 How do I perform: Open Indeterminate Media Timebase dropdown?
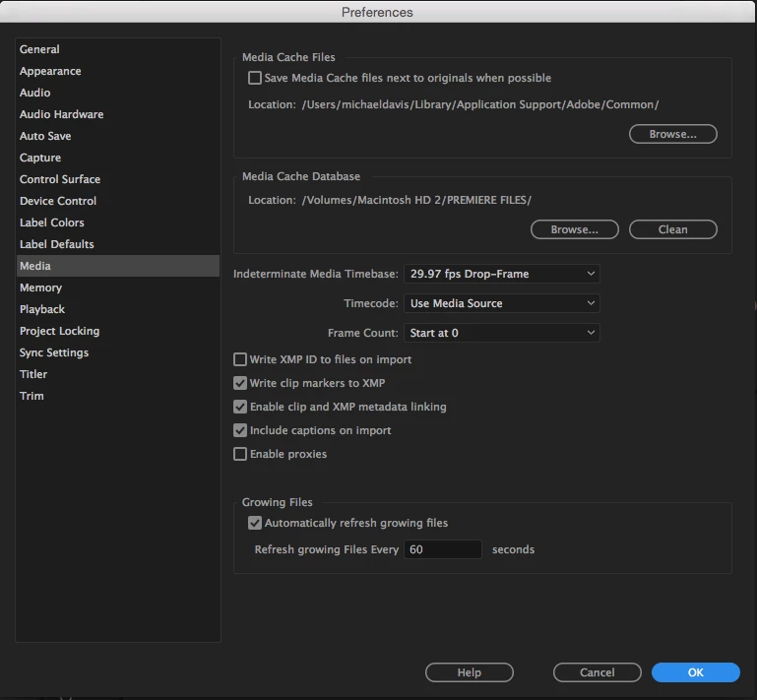[502, 274]
